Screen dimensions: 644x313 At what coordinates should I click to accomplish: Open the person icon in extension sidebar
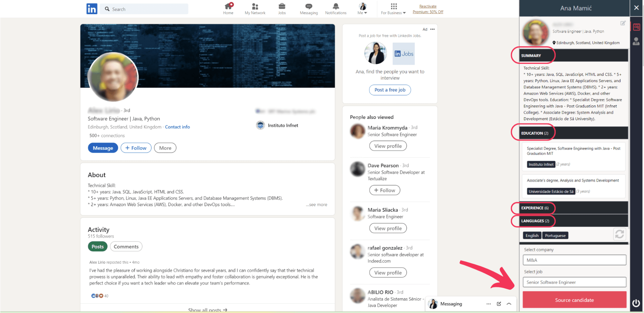pyautogui.click(x=636, y=42)
